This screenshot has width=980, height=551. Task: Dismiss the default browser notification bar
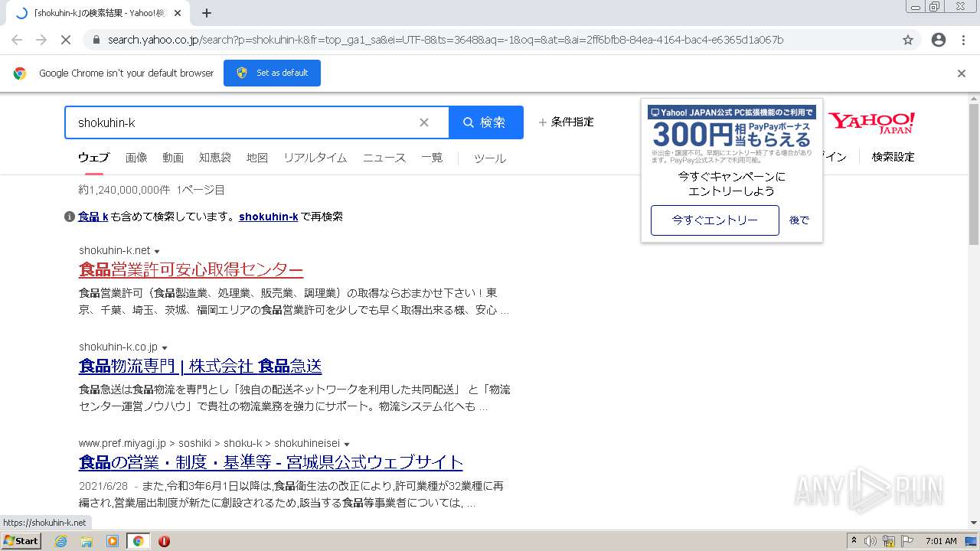pos(962,73)
